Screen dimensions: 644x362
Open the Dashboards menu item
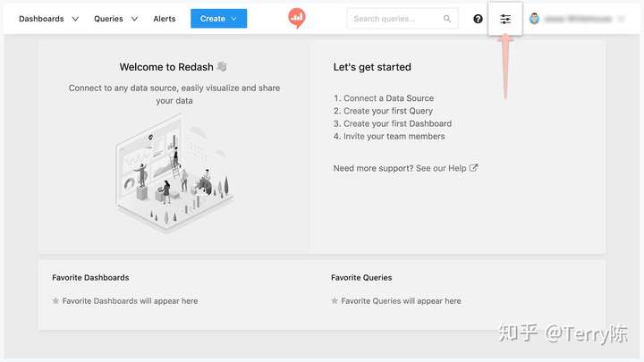pyautogui.click(x=41, y=19)
